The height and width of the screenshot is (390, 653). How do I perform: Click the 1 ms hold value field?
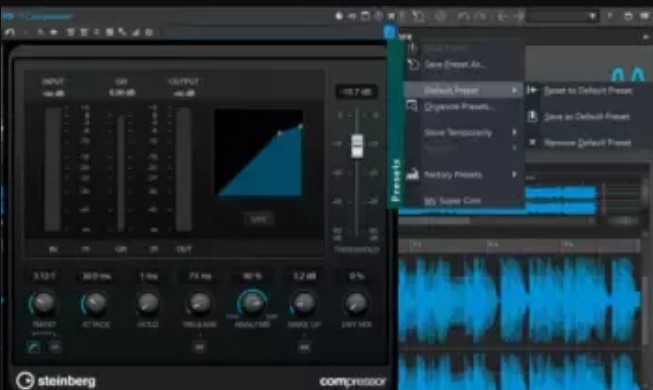148,276
